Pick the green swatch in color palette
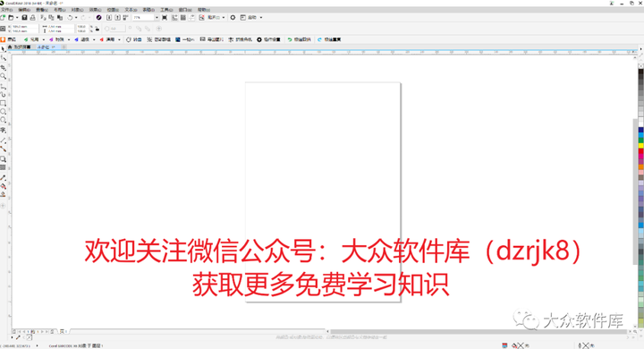 640,140
